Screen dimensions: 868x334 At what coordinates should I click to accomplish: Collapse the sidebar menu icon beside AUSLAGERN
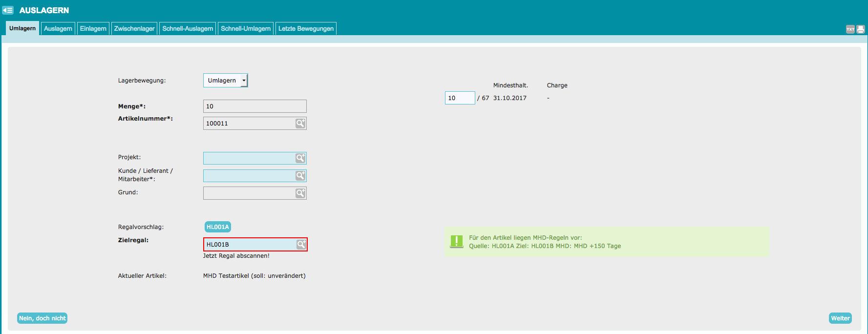(8, 10)
